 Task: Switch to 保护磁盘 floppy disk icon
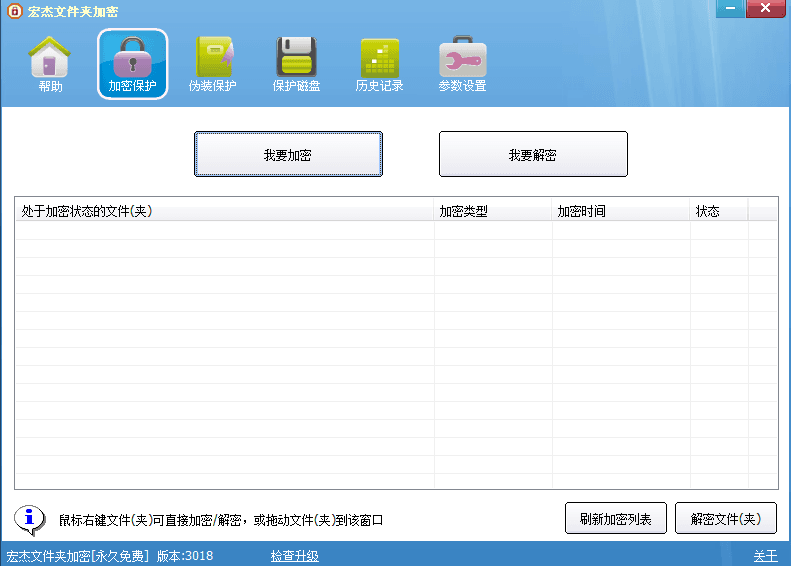tap(296, 64)
